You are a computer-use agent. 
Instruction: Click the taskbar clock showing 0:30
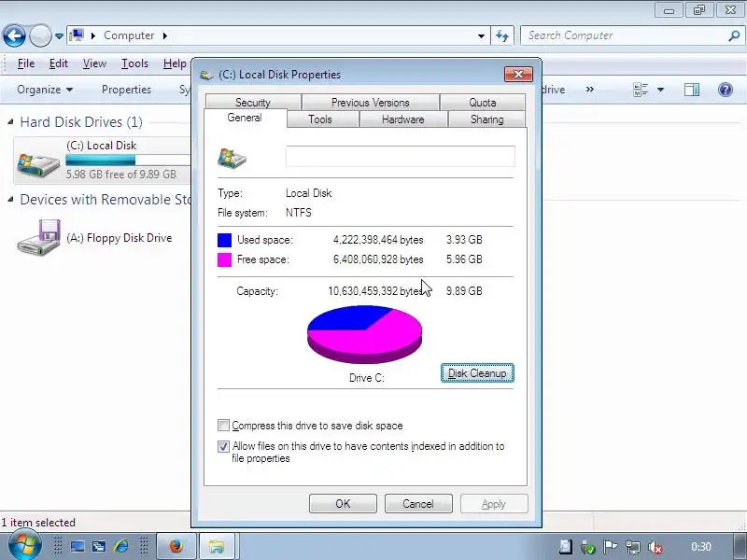pos(701,546)
